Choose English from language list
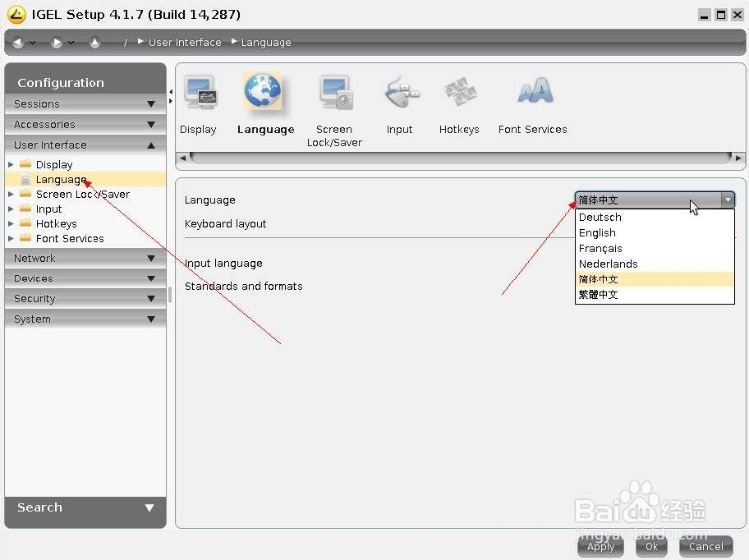This screenshot has width=749, height=560. [x=655, y=233]
